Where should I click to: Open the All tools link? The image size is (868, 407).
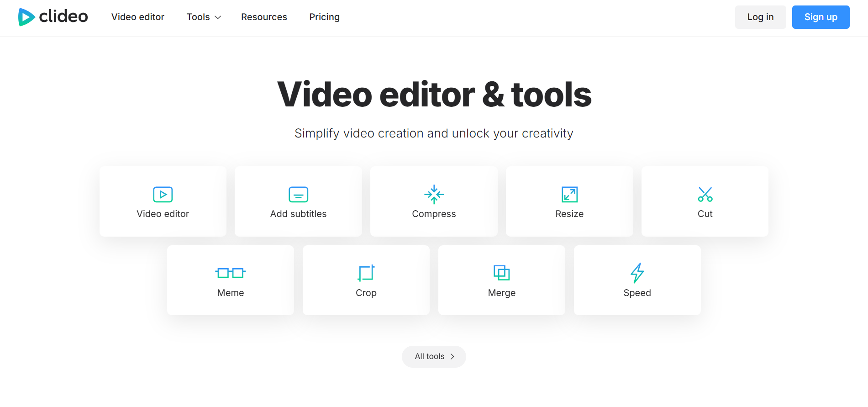point(434,356)
